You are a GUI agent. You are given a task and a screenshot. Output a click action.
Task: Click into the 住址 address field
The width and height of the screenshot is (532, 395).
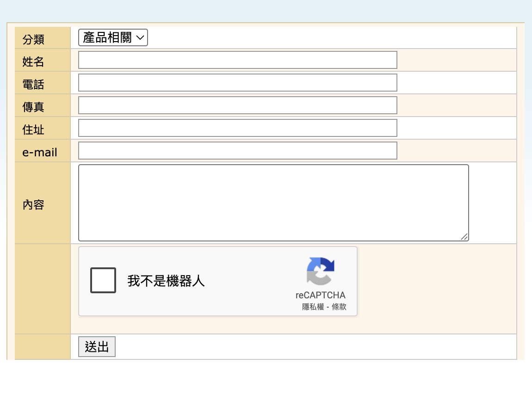(x=237, y=128)
